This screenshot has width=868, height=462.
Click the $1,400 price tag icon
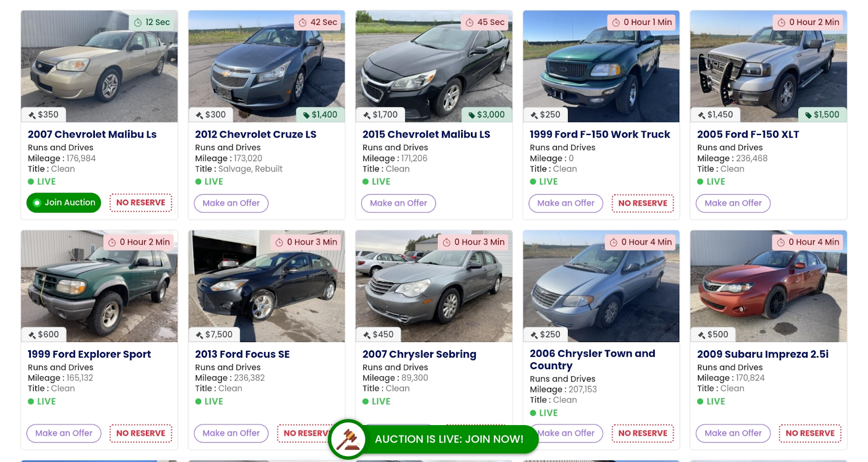[307, 115]
